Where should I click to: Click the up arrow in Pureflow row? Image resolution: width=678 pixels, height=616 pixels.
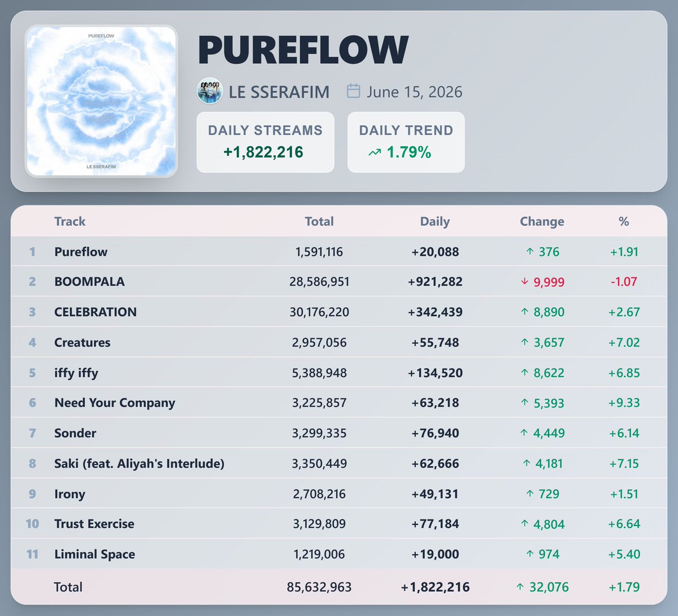click(529, 252)
